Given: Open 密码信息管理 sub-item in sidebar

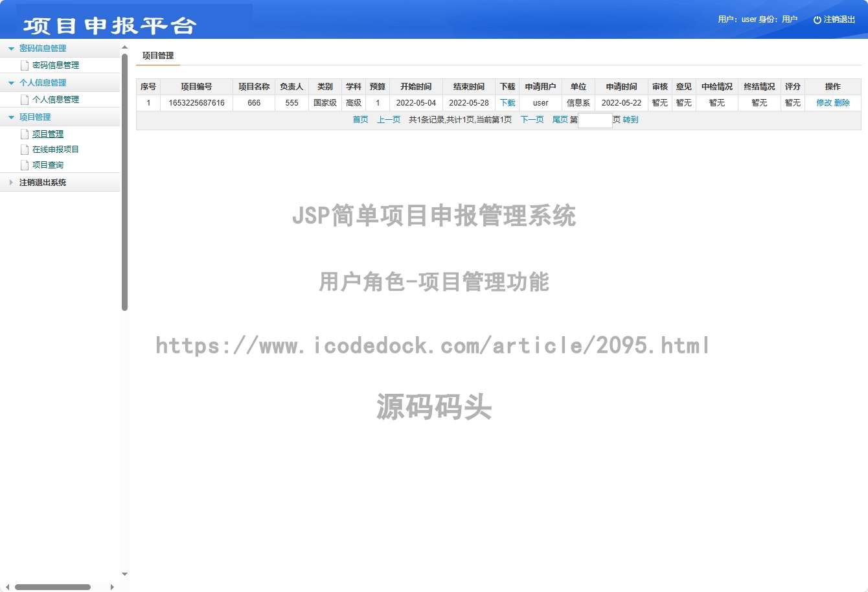Looking at the screenshot, I should coord(56,65).
